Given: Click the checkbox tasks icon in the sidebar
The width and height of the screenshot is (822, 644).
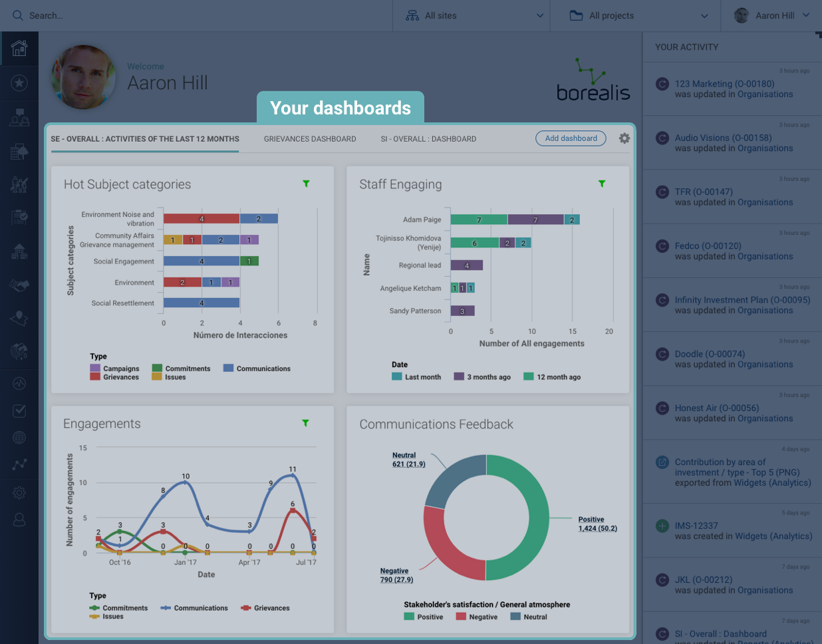Looking at the screenshot, I should pyautogui.click(x=19, y=411).
